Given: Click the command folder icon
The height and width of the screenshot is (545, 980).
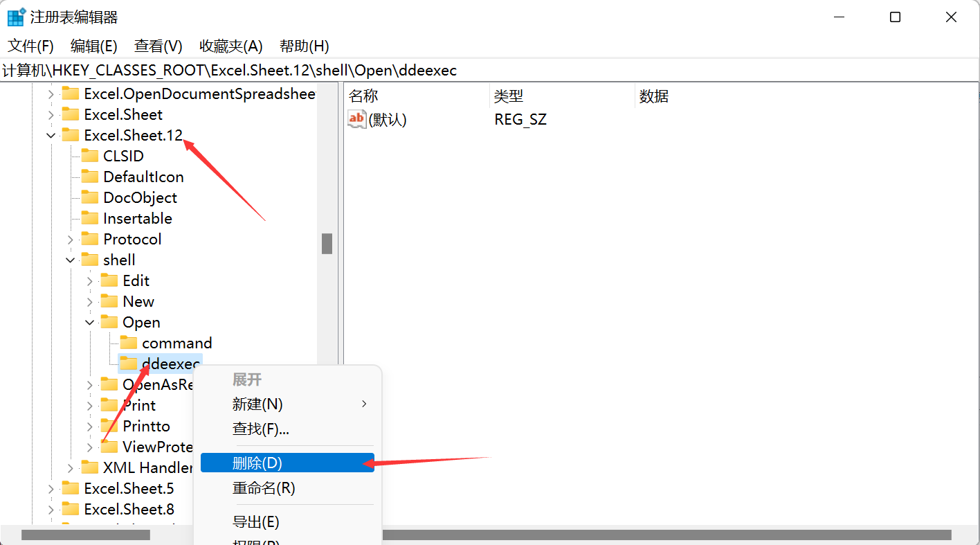Looking at the screenshot, I should point(129,343).
